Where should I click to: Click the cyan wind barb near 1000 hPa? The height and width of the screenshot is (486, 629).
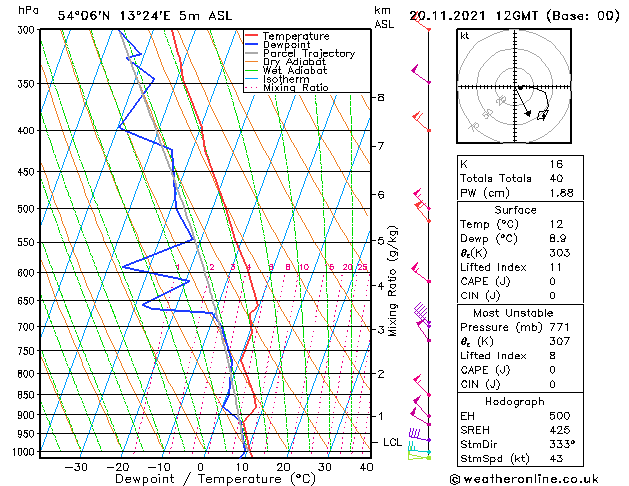[x=420, y=448]
